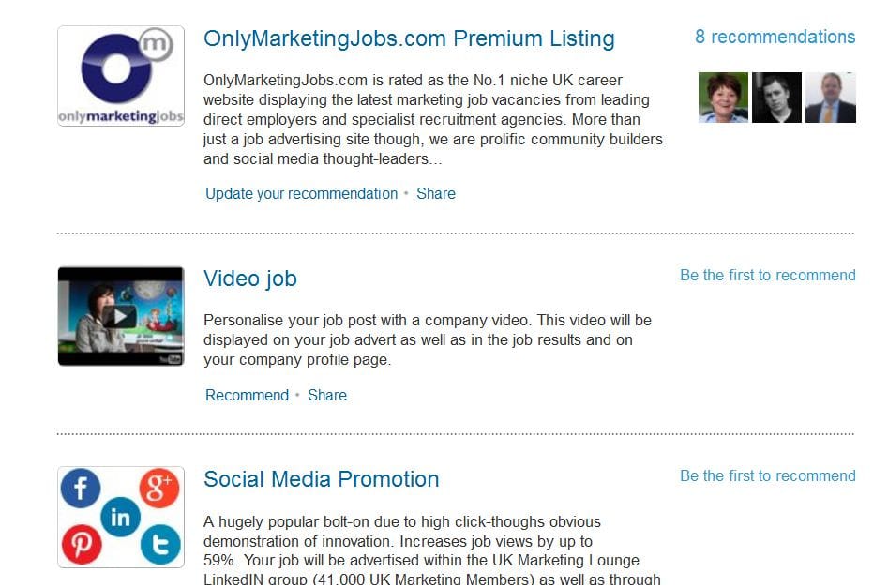
Task: Click Update your recommendation link
Action: point(301,194)
